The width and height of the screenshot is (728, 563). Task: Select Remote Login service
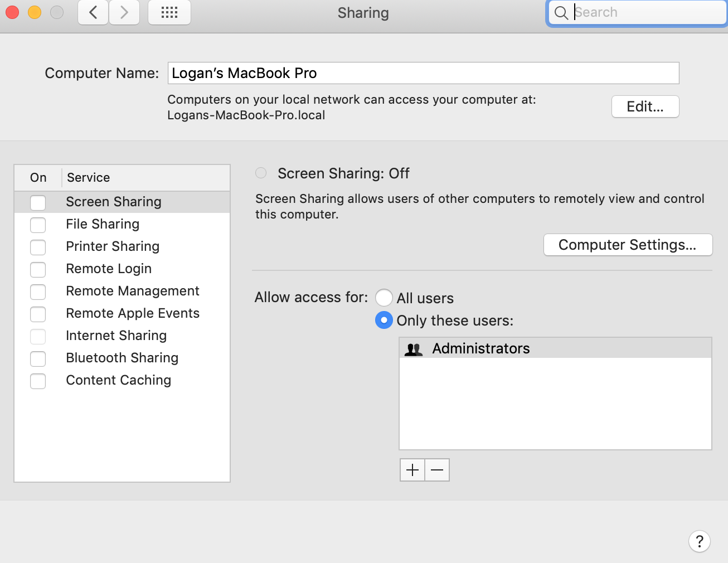(122, 269)
